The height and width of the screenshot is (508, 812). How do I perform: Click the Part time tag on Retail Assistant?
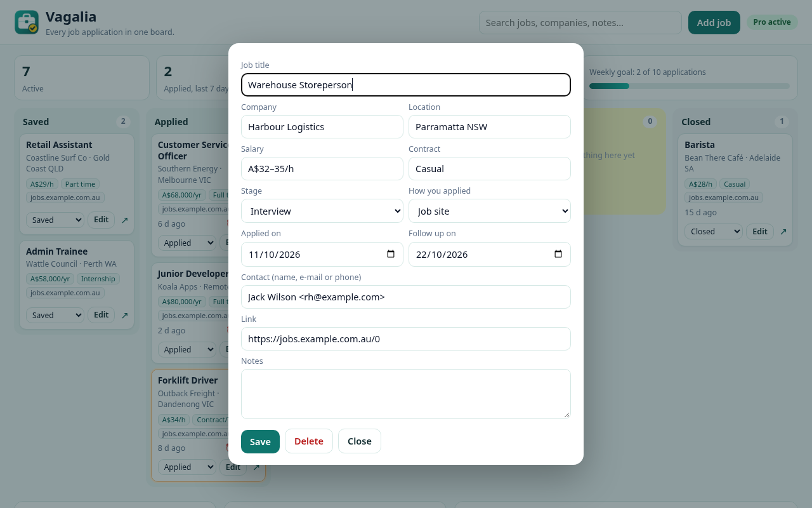[80, 184]
